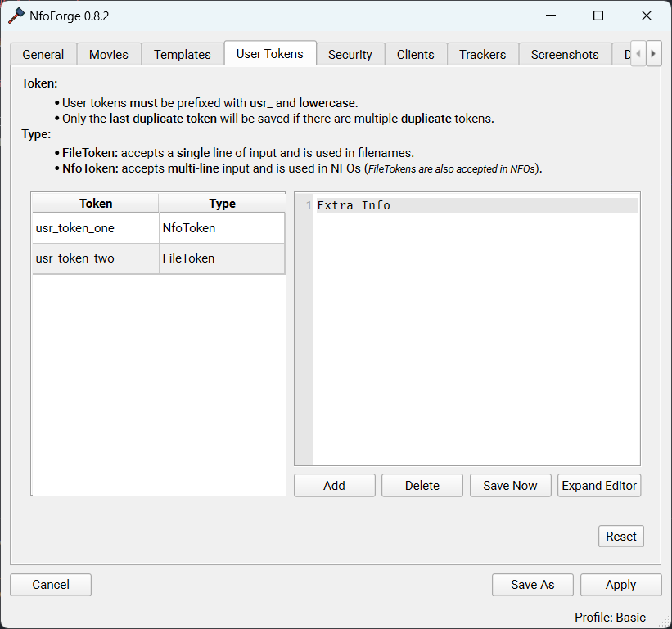Cancel the settings dialog
Screen dimensions: 672x629
51,585
